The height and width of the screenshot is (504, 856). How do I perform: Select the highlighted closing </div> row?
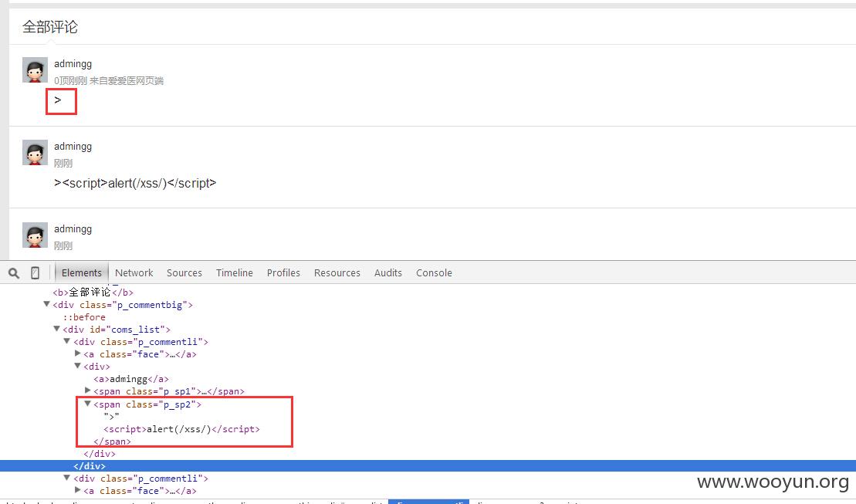[x=428, y=465]
